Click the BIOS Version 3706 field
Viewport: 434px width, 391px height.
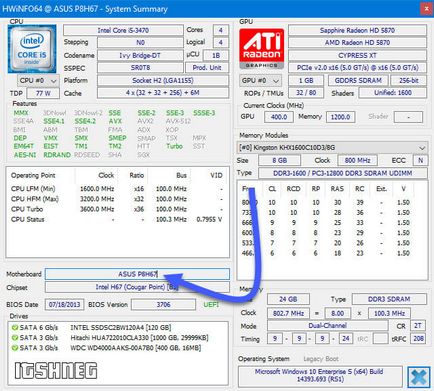[163, 305]
